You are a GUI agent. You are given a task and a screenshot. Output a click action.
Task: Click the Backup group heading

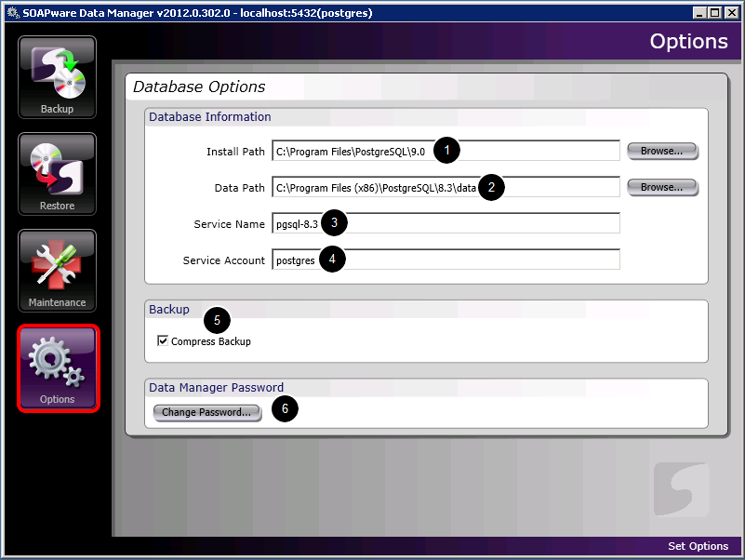pyautogui.click(x=168, y=310)
